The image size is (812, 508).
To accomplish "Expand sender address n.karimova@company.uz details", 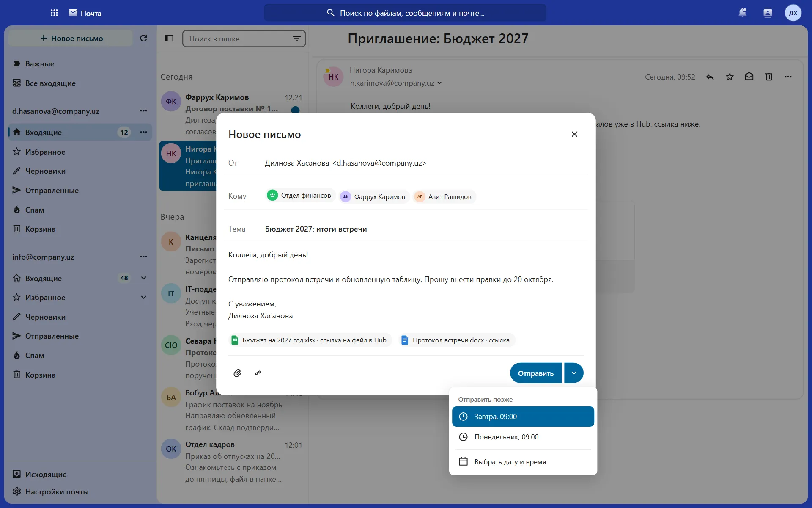I will coord(439,83).
